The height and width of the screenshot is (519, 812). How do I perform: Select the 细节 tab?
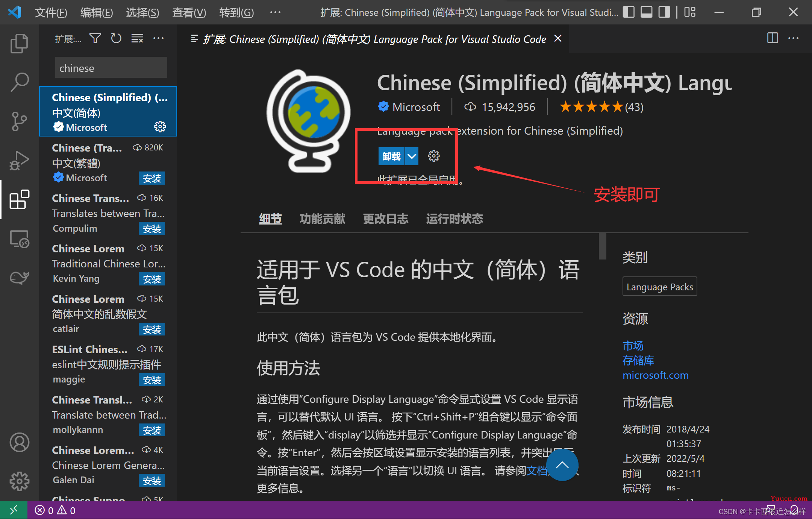pos(270,219)
